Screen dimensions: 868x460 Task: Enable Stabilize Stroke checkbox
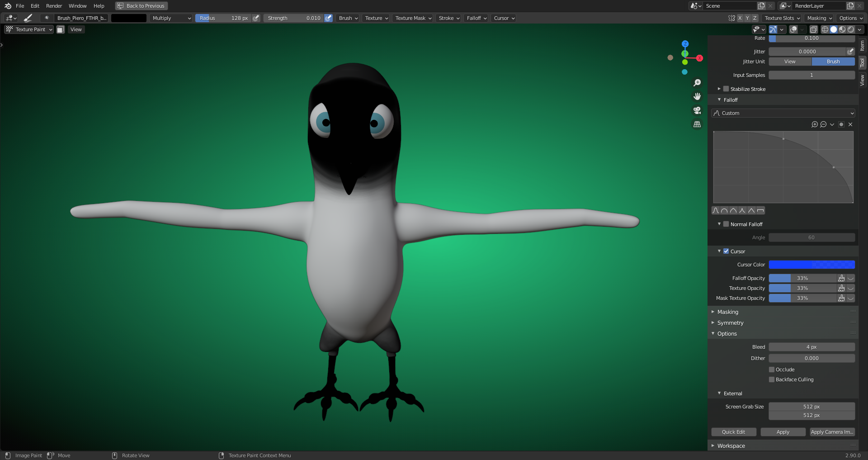click(726, 89)
